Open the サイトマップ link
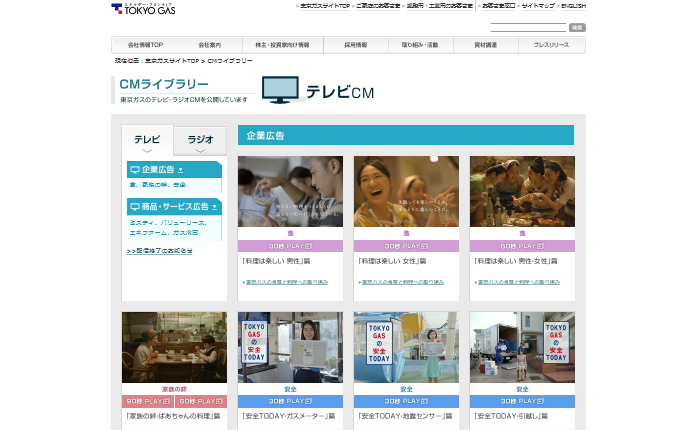Screen dimensions: 696x430 [x=538, y=6]
